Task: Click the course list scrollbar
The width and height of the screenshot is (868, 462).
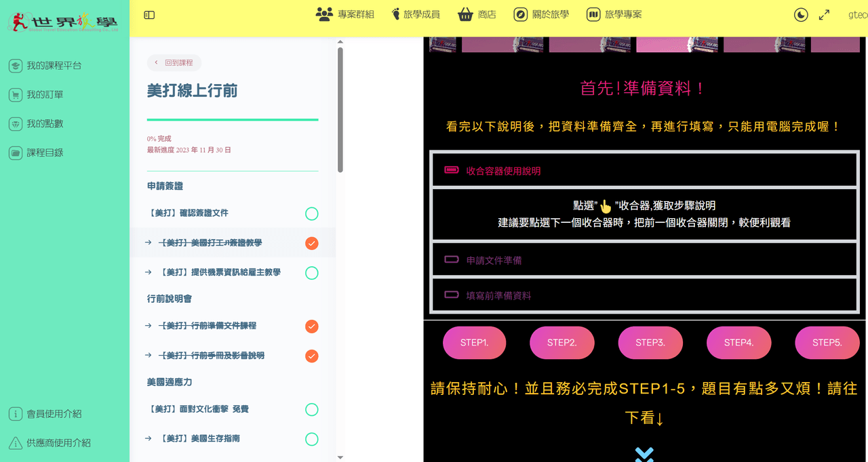Action: click(x=340, y=110)
